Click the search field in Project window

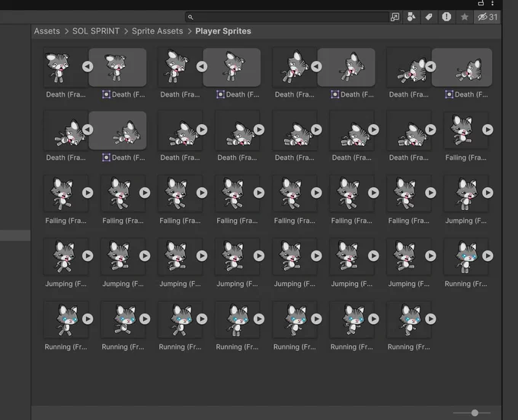point(286,17)
